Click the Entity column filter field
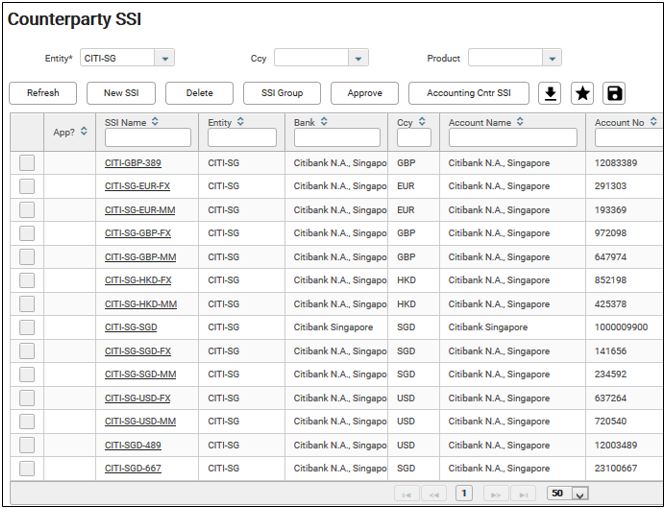666x509 pixels. click(x=242, y=138)
